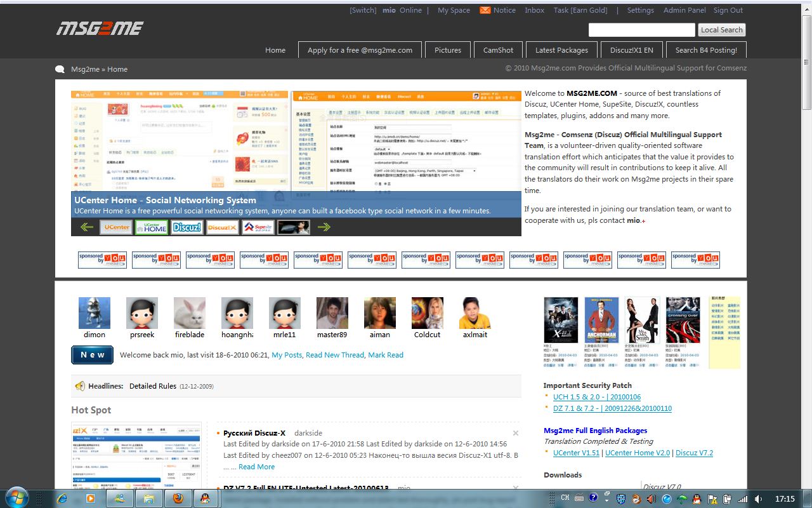The image size is (812, 508).
Task: Open the Inbox link
Action: tap(535, 10)
